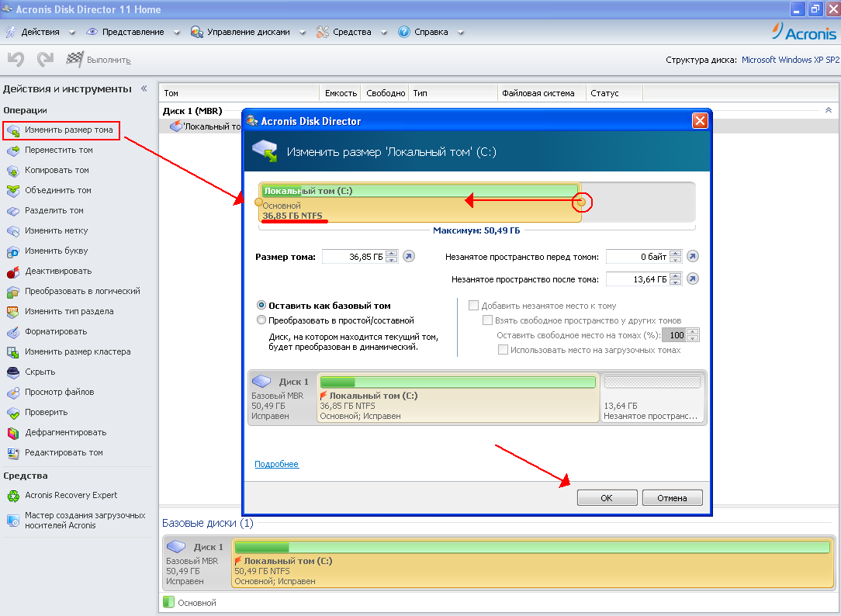Click the OK button in dialog
The width and height of the screenshot is (841, 616).
click(607, 498)
